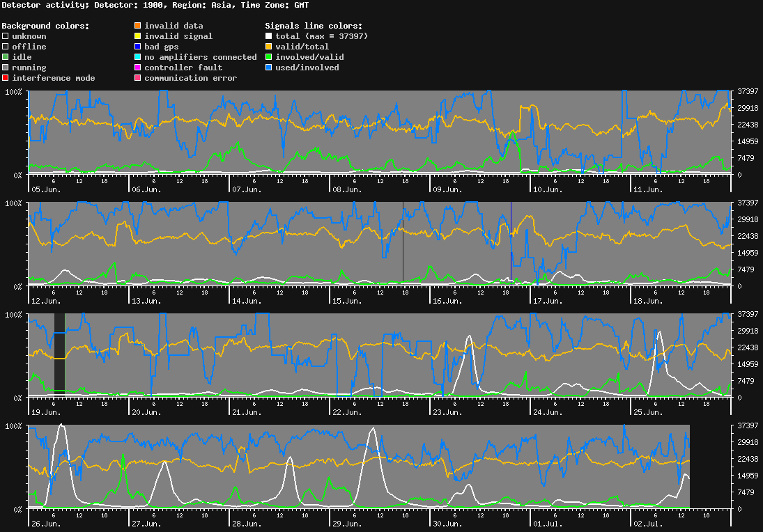Screen dimensions: 763x532
Task: Click the white total peak on 26.Jun.
Action: click(x=61, y=425)
